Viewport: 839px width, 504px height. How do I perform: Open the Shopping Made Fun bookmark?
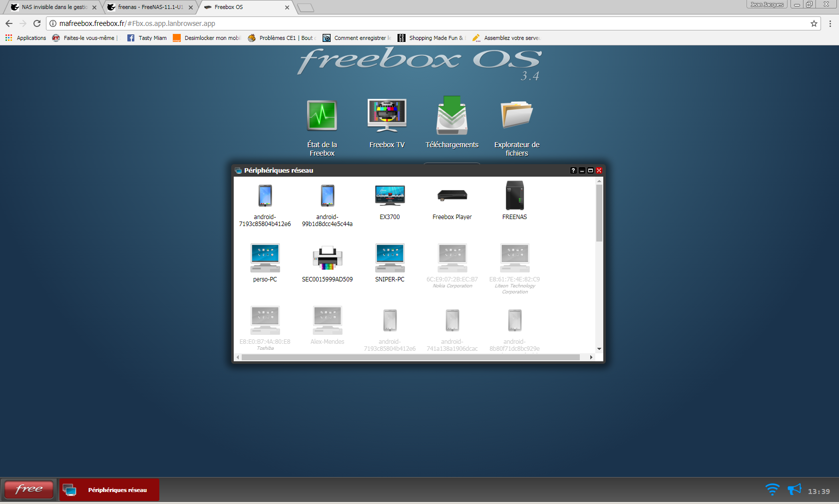431,38
